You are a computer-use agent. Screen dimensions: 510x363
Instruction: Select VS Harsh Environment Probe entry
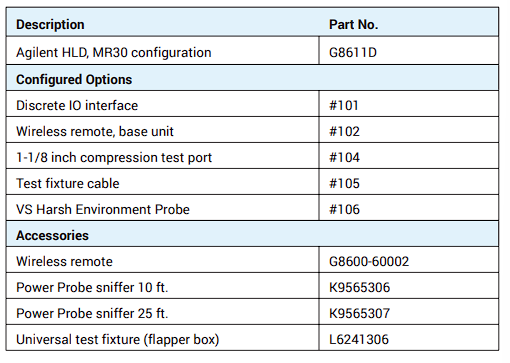coord(103,210)
